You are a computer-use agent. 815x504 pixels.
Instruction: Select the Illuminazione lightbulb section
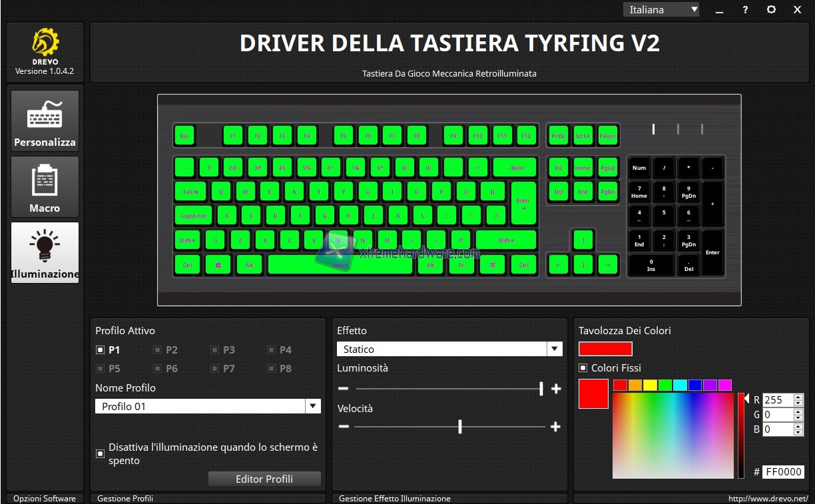click(x=45, y=252)
